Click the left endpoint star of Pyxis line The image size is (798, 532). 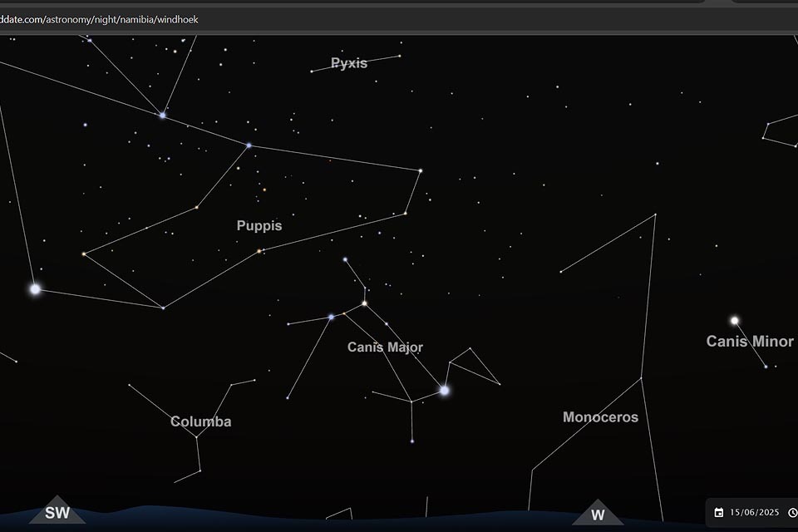tap(312, 71)
